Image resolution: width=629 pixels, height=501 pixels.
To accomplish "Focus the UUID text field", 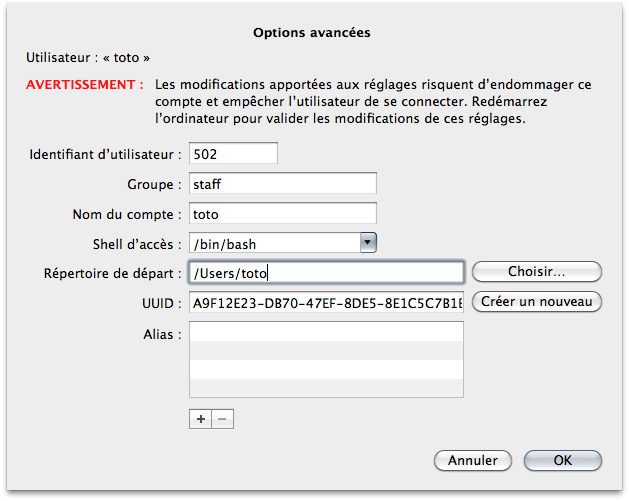I will [325, 302].
